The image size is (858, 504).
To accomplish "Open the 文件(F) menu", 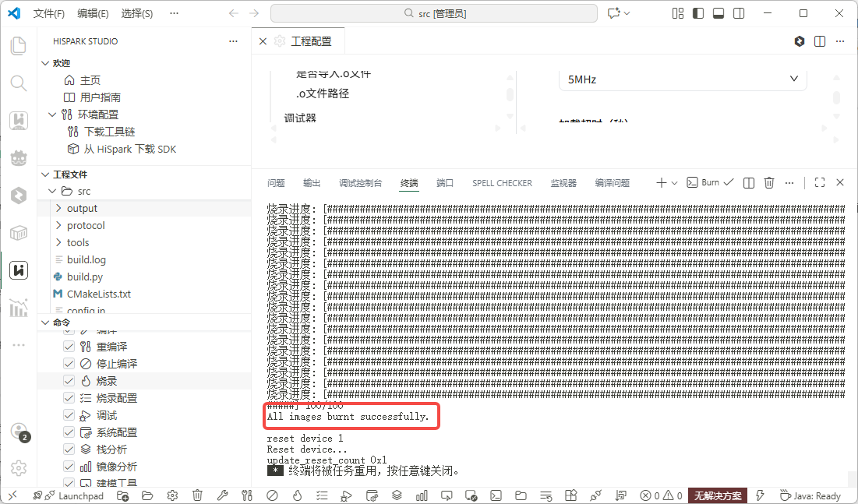I will pyautogui.click(x=48, y=13).
